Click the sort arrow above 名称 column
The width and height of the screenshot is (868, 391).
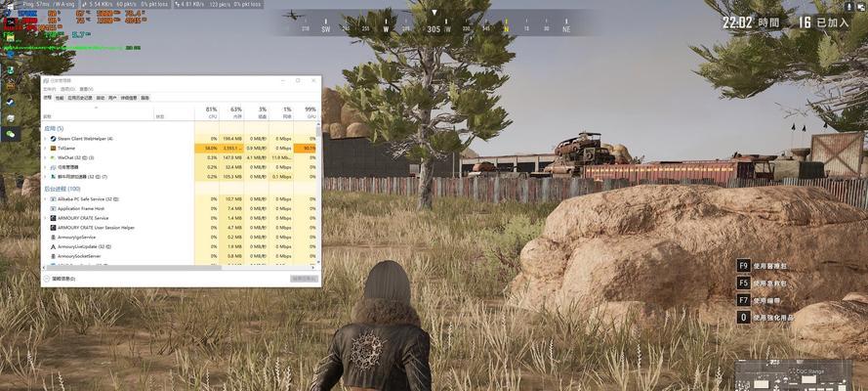coord(96,107)
